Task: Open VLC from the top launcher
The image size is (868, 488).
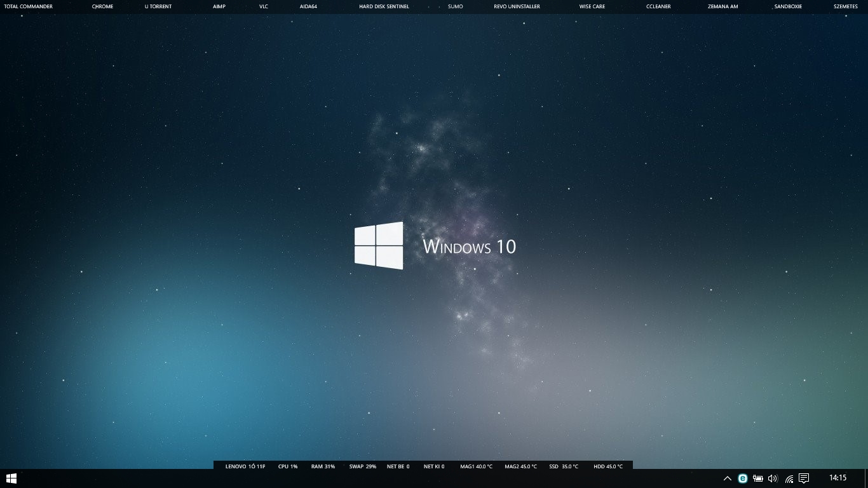Action: pos(264,6)
